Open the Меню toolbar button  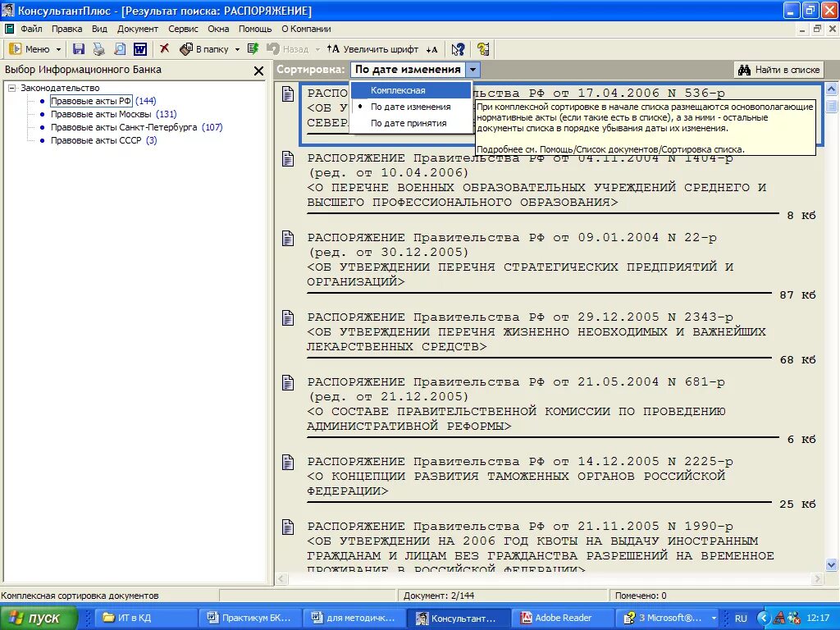point(30,49)
